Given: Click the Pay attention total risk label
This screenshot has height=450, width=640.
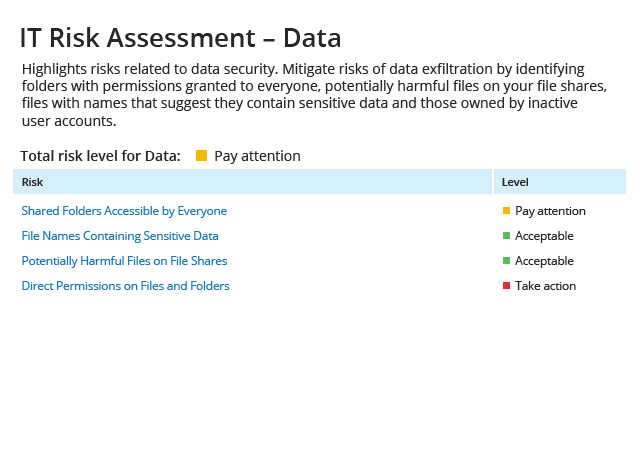Looking at the screenshot, I should (x=258, y=156).
